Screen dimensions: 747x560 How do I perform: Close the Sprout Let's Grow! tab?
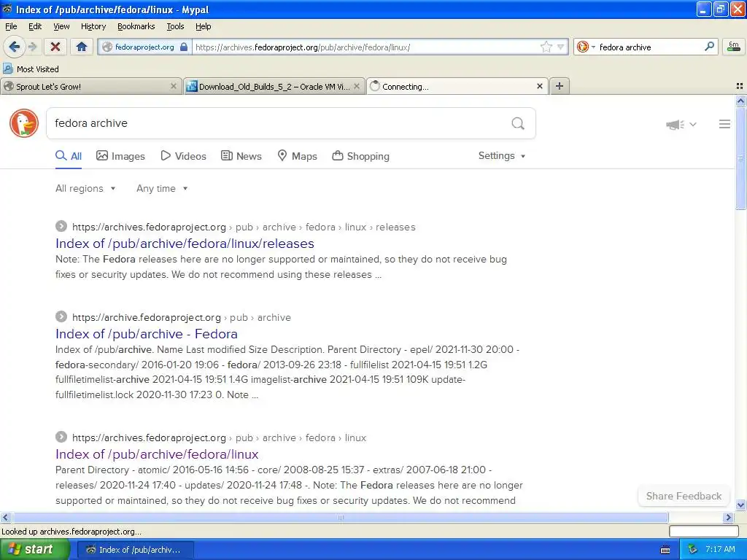click(174, 86)
